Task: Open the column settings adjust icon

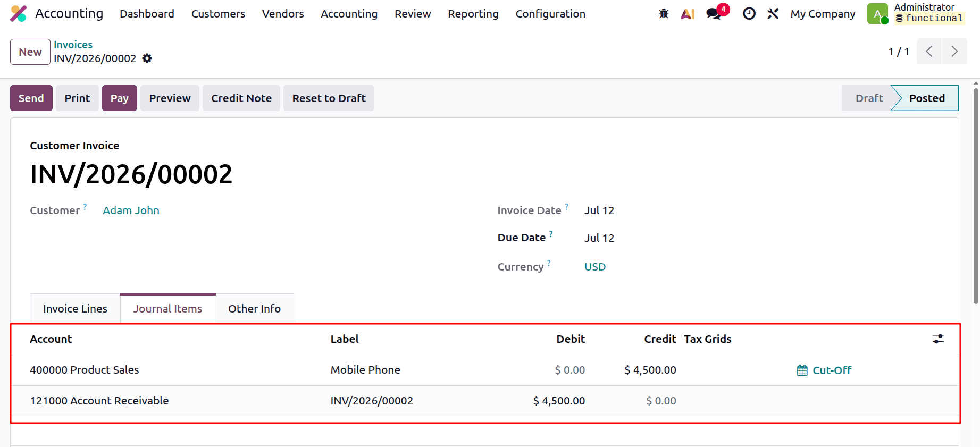Action: click(939, 339)
